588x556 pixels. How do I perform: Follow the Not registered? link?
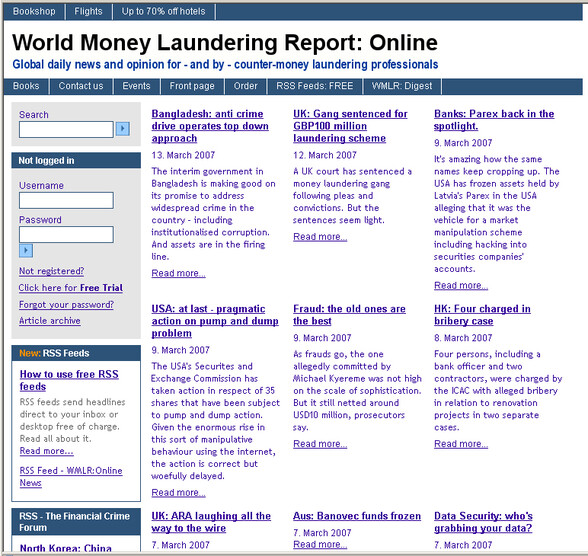coord(51,271)
